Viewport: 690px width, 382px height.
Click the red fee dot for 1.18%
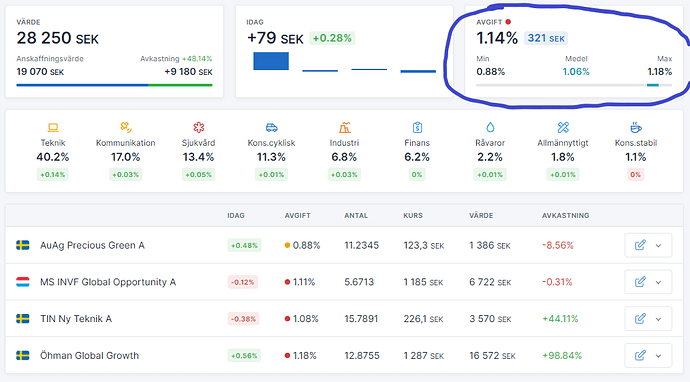coord(287,356)
